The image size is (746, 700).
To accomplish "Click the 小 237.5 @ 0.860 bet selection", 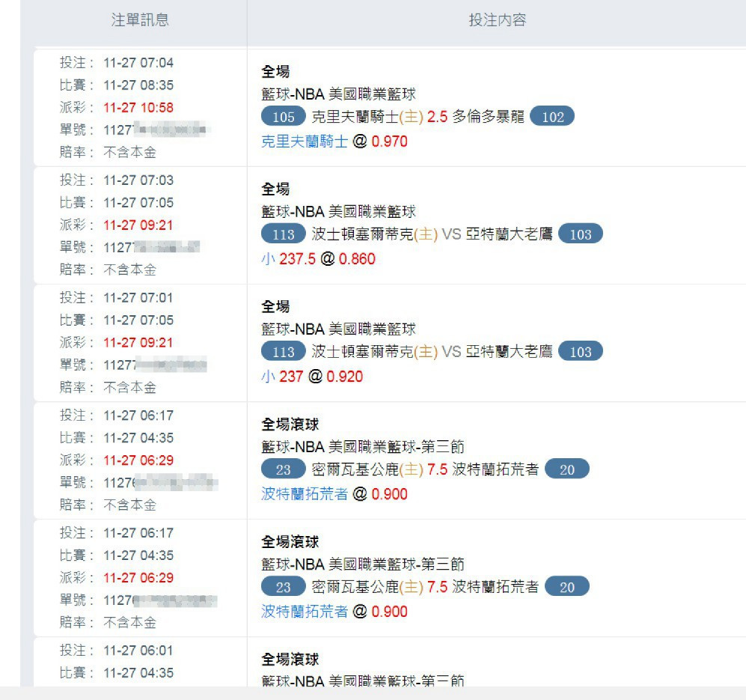I will (318, 259).
